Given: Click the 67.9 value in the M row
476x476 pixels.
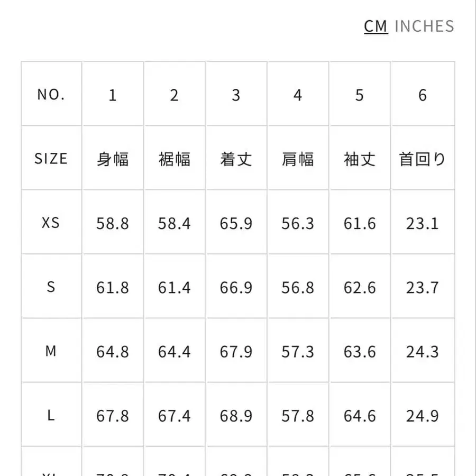Looking at the screenshot, I should pyautogui.click(x=236, y=351).
